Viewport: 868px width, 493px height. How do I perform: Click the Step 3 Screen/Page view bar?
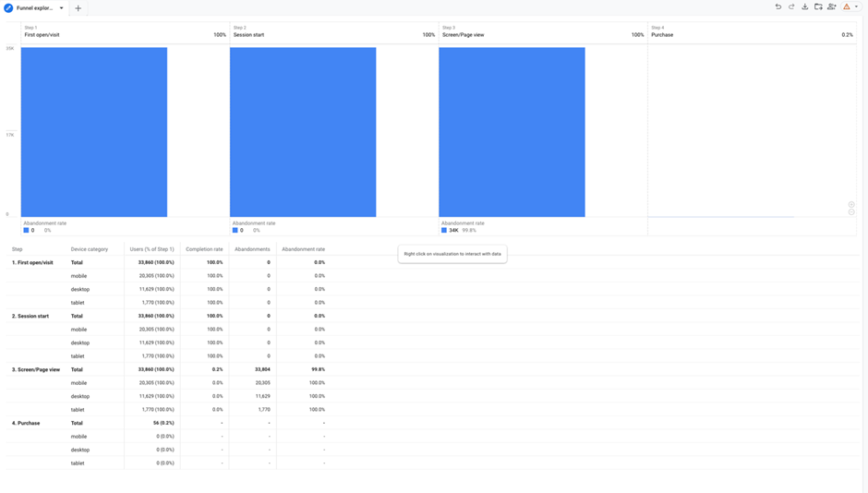tap(512, 132)
